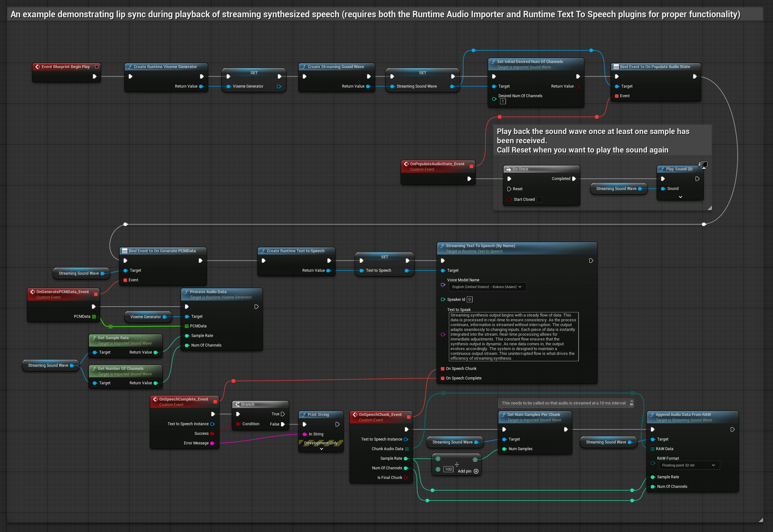The width and height of the screenshot is (773, 532).
Task: Click the Num Samples pin on Set Num Samples Per Chunk
Action: coord(505,449)
